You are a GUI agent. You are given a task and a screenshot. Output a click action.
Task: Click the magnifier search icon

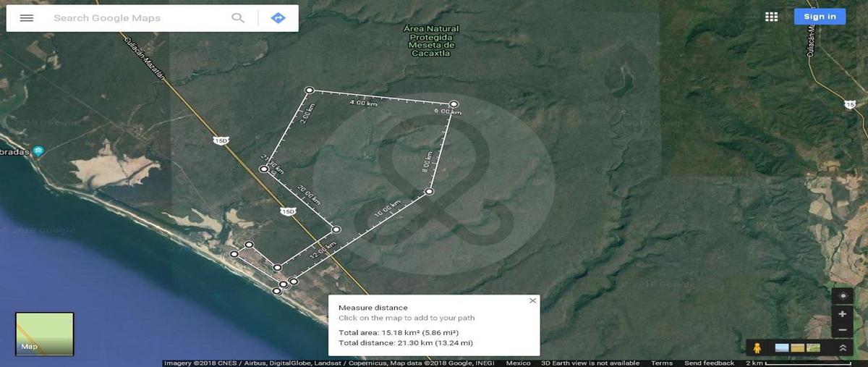click(x=238, y=18)
